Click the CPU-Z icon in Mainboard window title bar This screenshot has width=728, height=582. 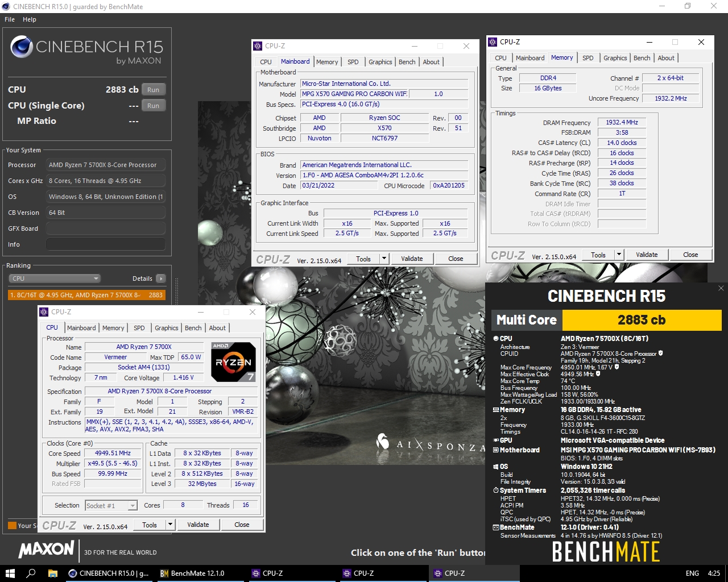258,46
